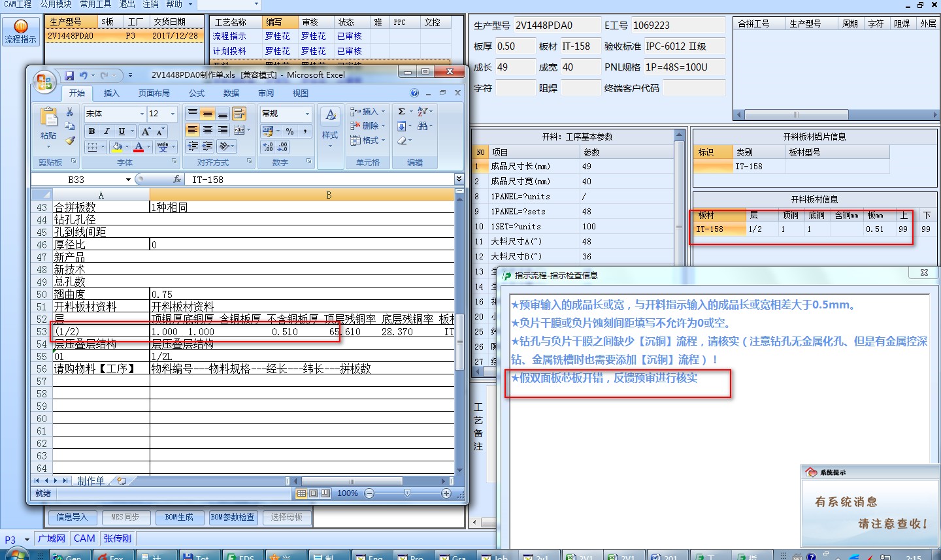
Task: Decrease indent in Excel alignment group
Action: (193, 146)
